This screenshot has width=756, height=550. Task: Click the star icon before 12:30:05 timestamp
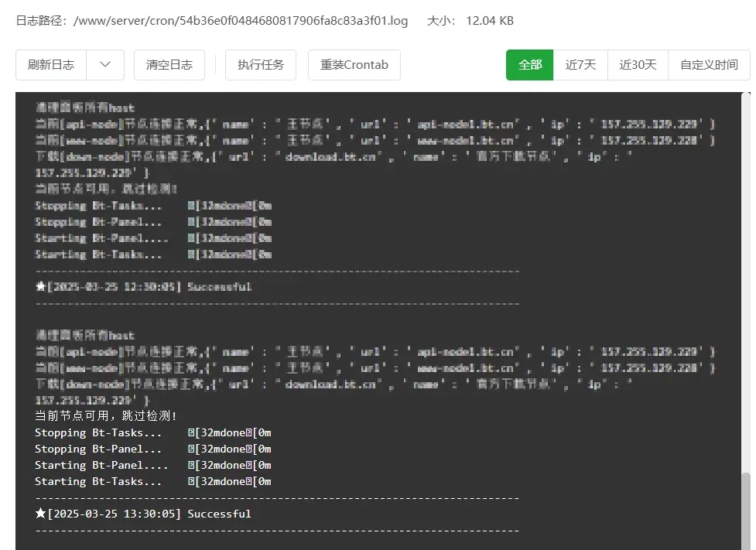click(40, 286)
